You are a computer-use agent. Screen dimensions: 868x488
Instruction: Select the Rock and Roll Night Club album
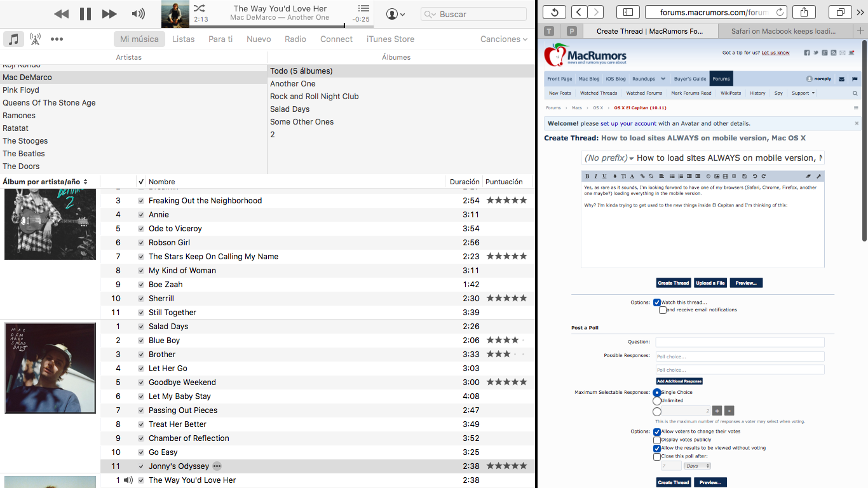(315, 97)
